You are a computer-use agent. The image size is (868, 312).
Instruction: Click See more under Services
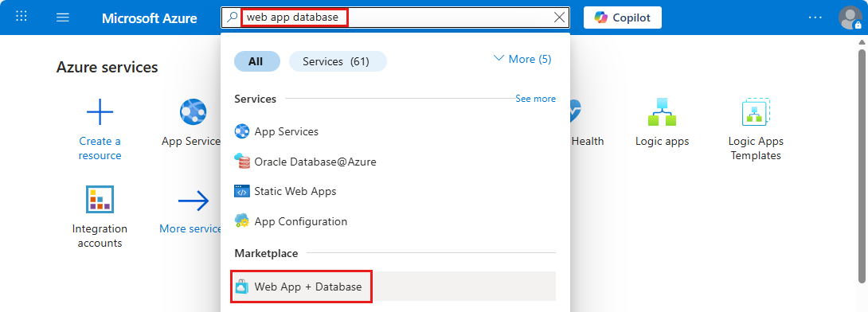[x=535, y=99]
